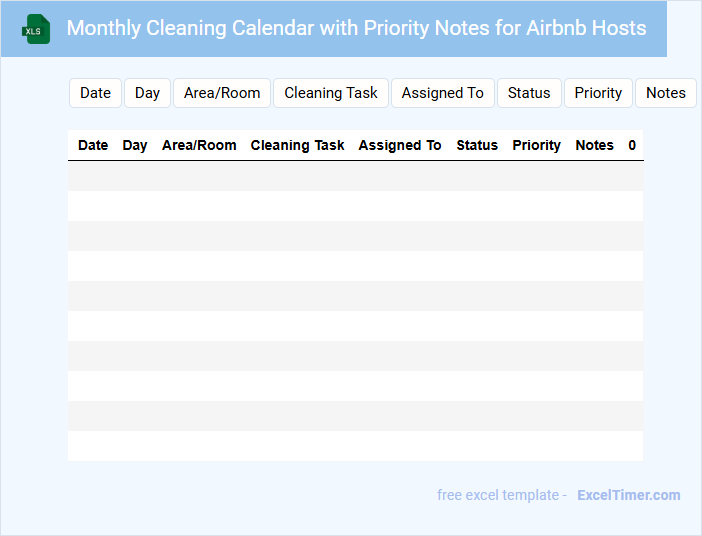
Task: Click the Cleaning Task table column header
Action: pyautogui.click(x=297, y=145)
